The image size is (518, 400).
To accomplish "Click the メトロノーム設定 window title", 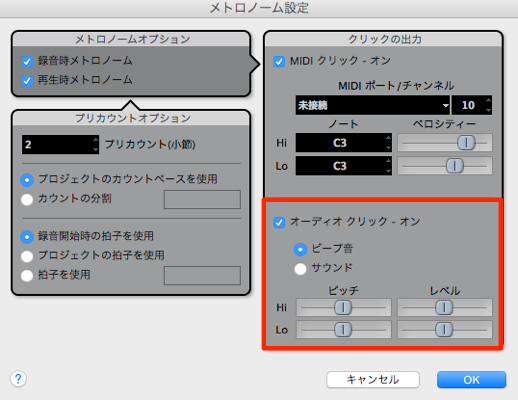I will (x=259, y=8).
